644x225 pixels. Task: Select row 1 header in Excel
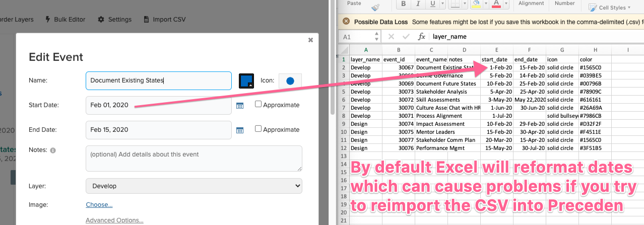point(344,59)
